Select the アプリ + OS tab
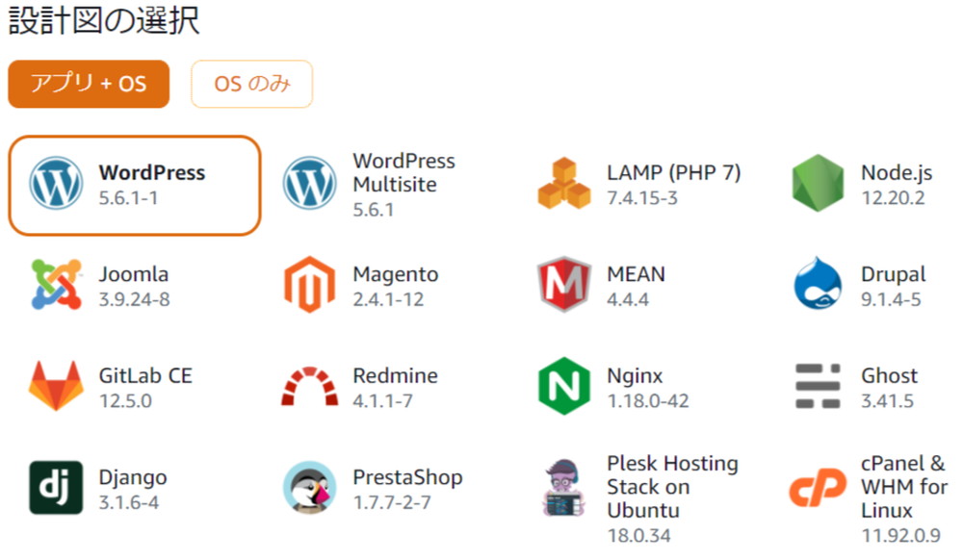 click(89, 84)
